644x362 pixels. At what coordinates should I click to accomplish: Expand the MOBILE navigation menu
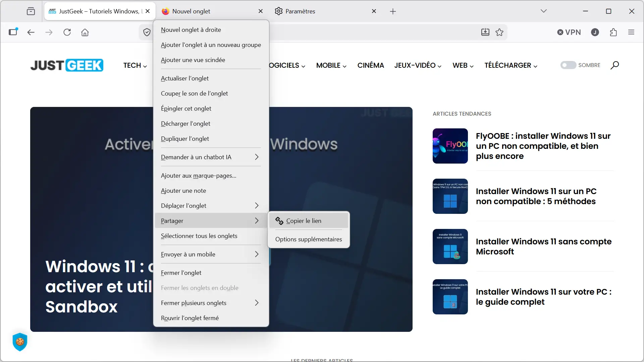pyautogui.click(x=331, y=65)
